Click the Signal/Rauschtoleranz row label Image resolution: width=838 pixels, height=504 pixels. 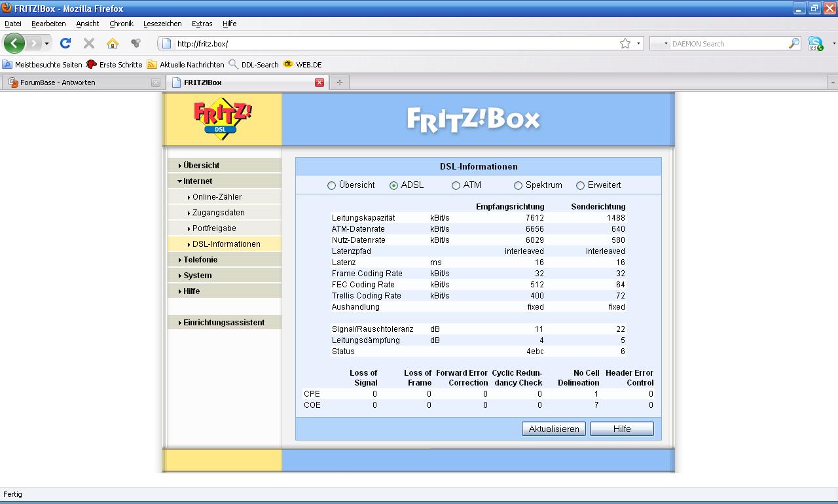(x=373, y=329)
